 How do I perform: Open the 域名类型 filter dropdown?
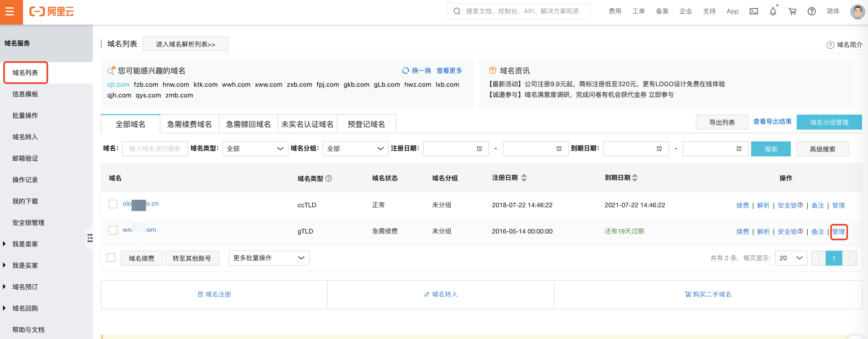(255, 149)
